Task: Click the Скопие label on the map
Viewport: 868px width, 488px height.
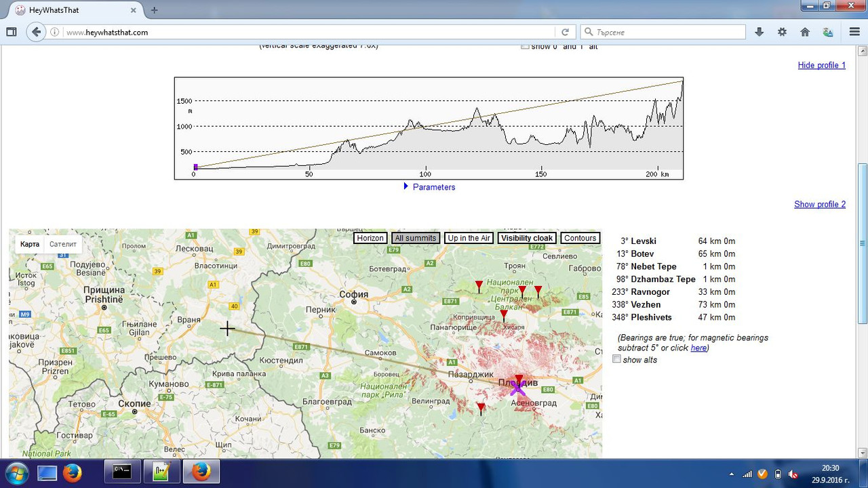Action: click(134, 403)
